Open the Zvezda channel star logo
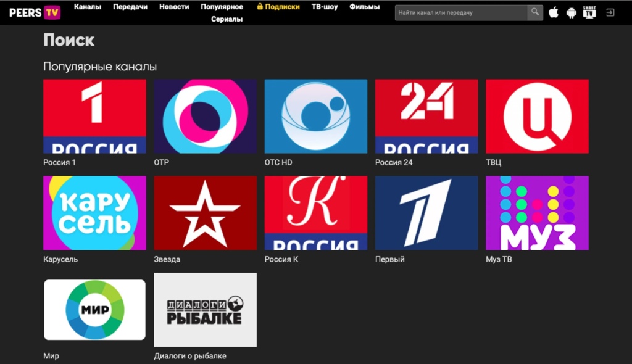This screenshot has height=364, width=632. coord(205,213)
